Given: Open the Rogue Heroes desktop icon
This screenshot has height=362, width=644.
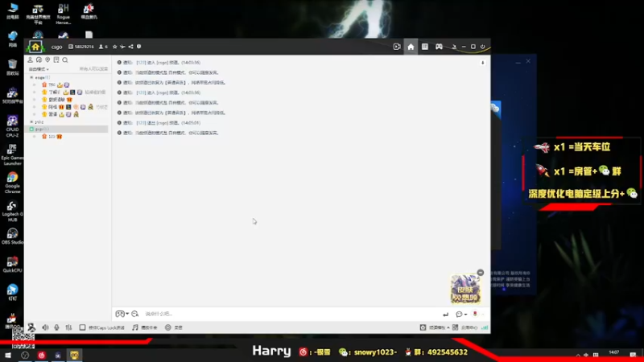Looking at the screenshot, I should point(64,14).
